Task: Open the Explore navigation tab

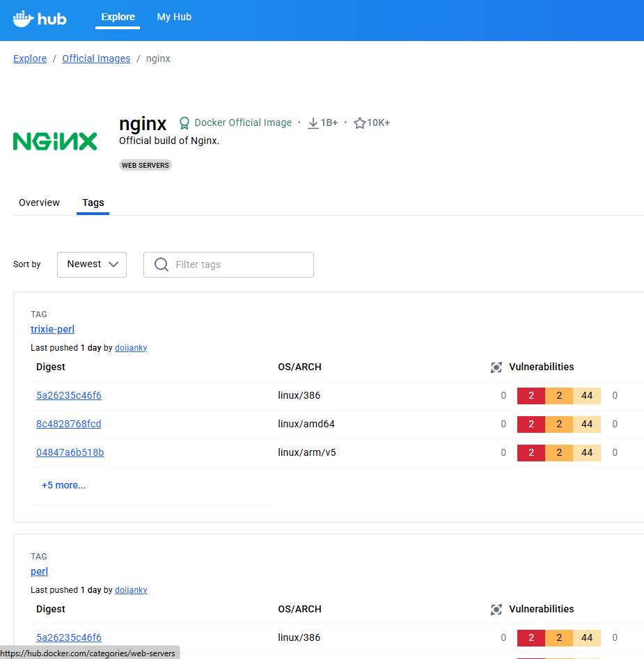Action: point(118,17)
